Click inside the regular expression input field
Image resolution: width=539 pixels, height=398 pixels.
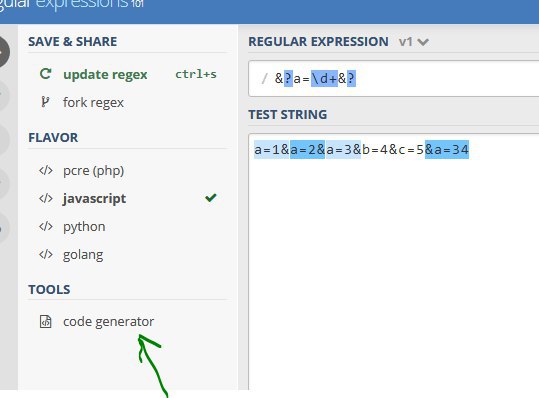tap(394, 79)
